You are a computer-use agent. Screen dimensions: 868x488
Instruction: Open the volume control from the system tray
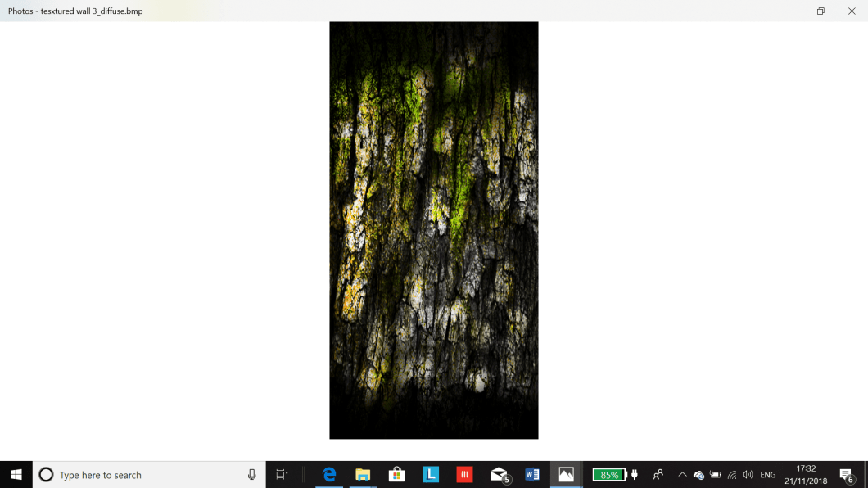pos(747,474)
